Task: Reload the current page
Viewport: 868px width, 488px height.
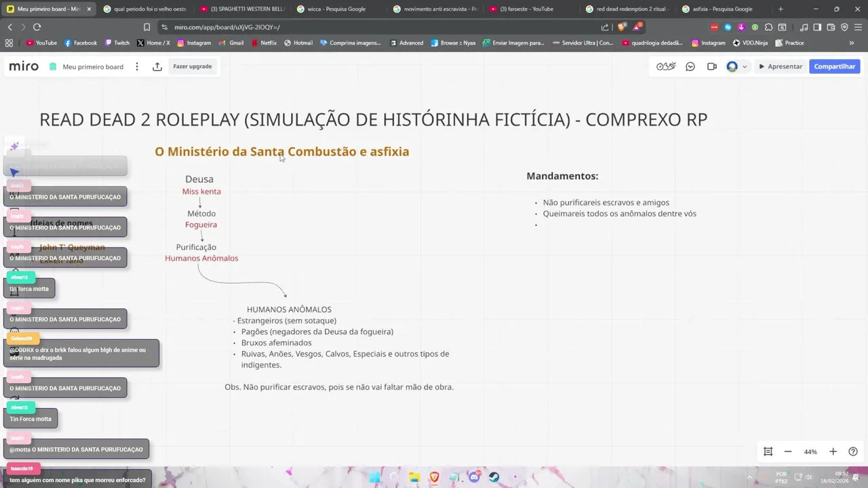Action: 37,27
